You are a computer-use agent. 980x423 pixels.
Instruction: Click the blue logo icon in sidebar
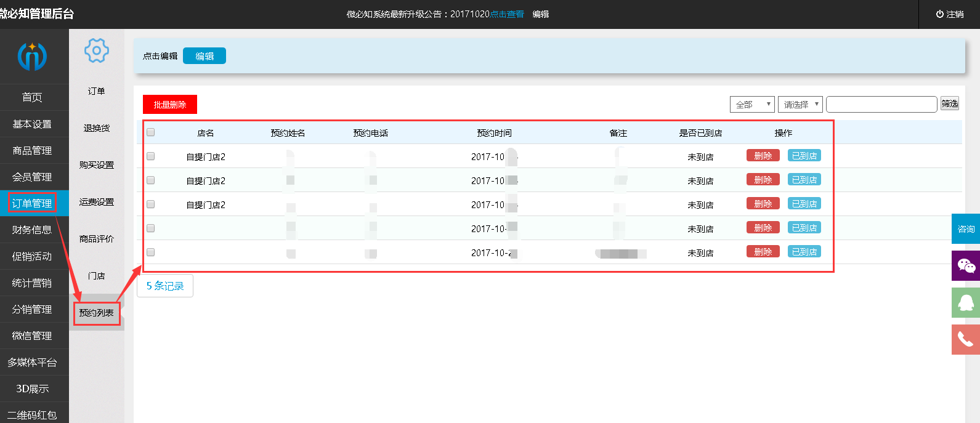[32, 57]
